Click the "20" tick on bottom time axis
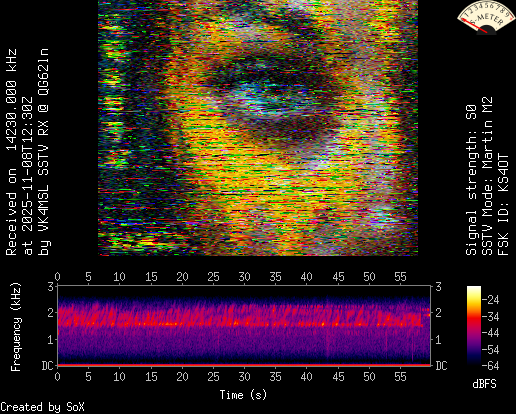The height and width of the screenshot is (414, 516). [x=182, y=377]
